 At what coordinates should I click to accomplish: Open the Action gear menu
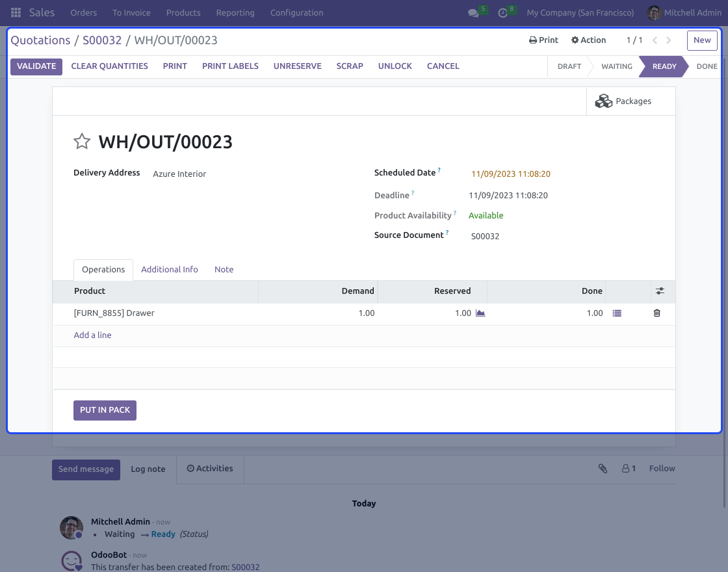pos(588,40)
